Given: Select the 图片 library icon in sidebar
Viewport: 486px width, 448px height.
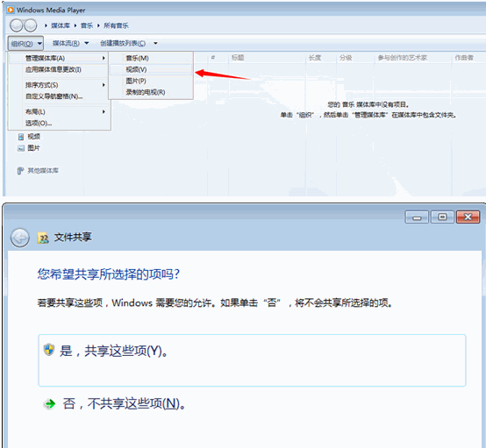Looking at the screenshot, I should (21, 148).
